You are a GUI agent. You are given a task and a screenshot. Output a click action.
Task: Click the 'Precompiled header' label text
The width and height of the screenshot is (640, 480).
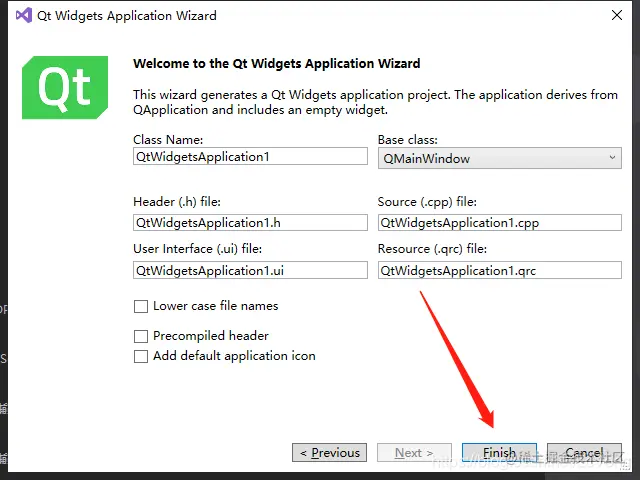click(x=211, y=336)
